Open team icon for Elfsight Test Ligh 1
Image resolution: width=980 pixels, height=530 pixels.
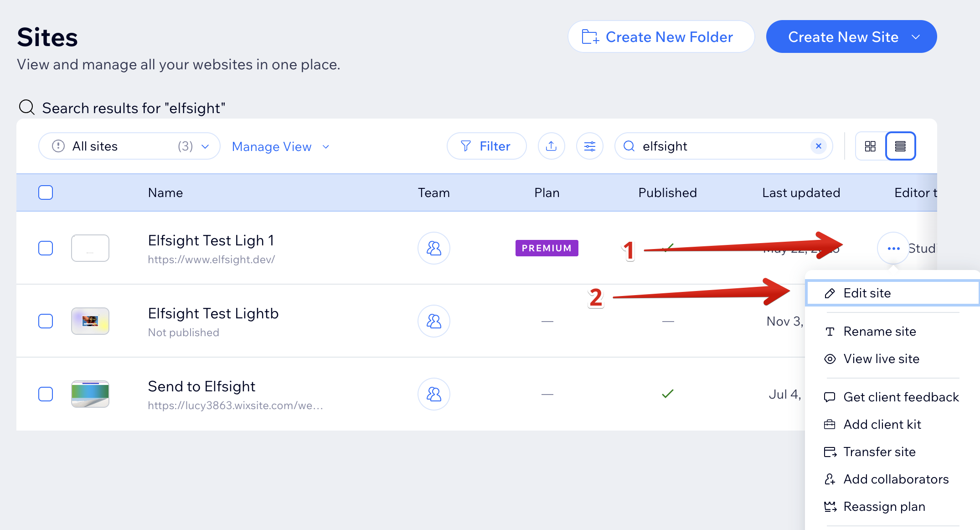[434, 248]
